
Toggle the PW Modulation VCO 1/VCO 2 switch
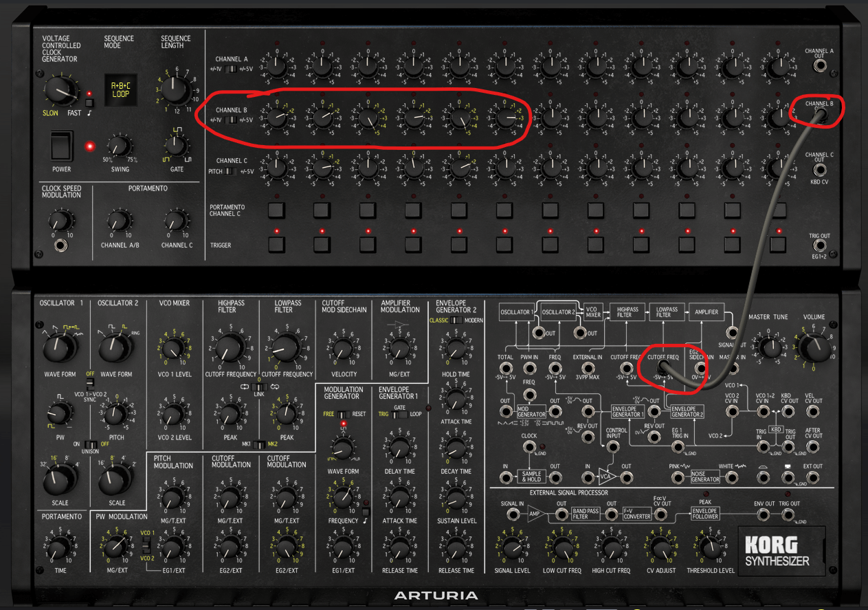[146, 546]
